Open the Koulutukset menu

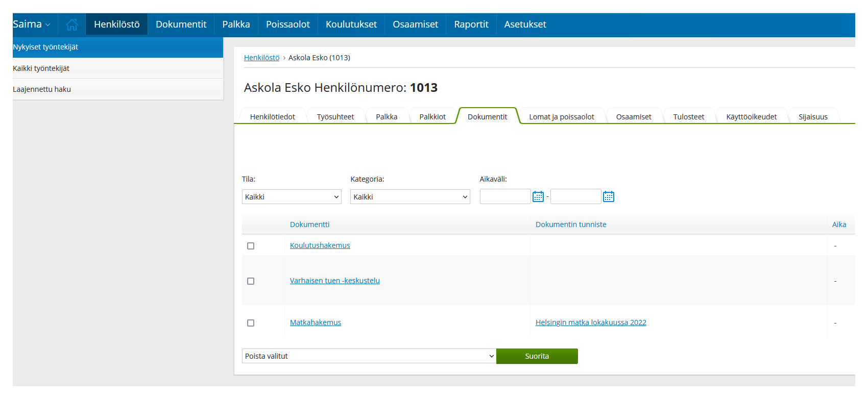(x=351, y=24)
